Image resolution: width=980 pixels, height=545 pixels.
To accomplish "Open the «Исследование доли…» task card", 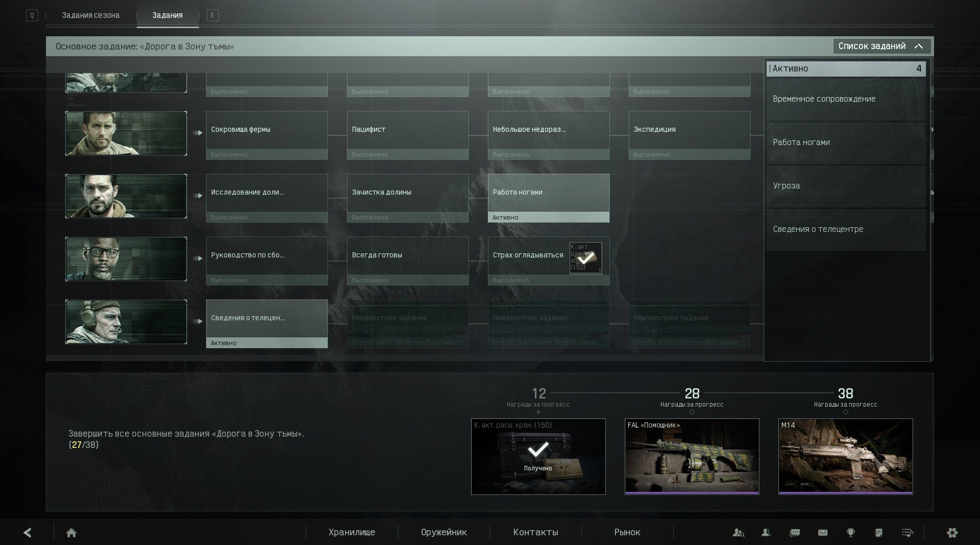I will (267, 198).
